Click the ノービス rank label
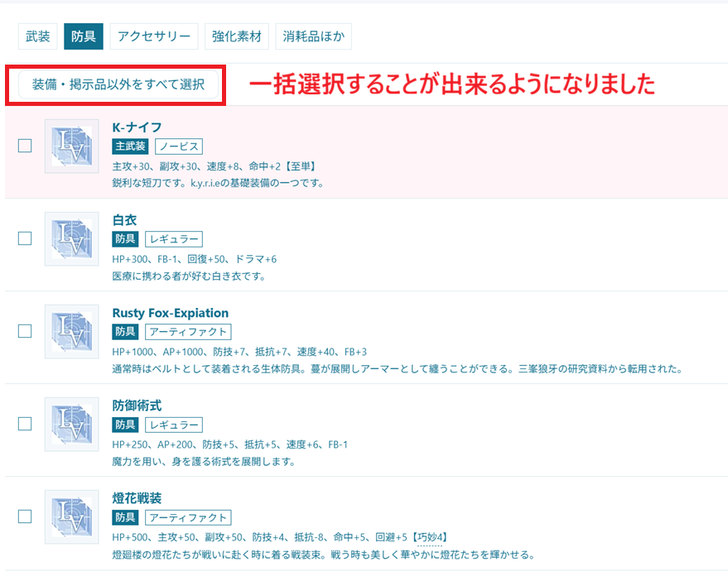The image size is (728, 581). (179, 146)
